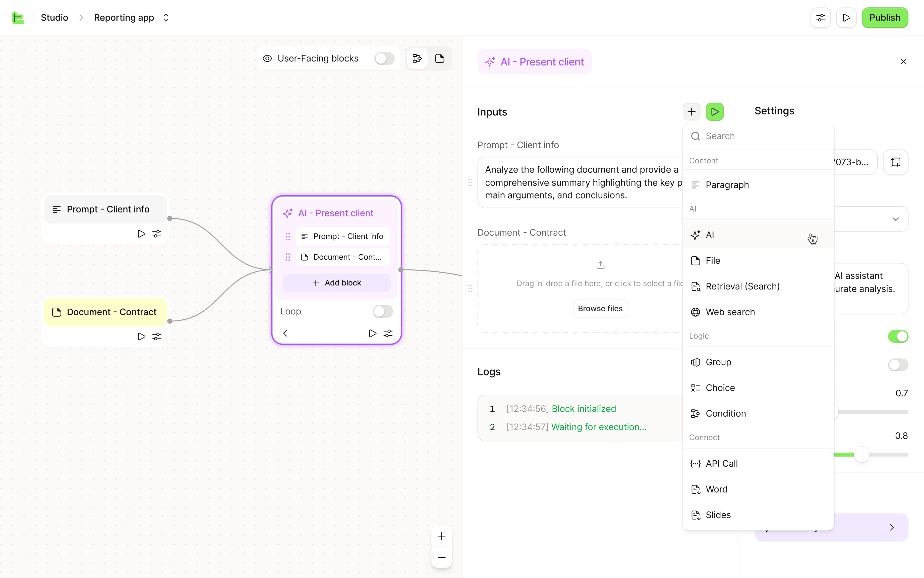Choose API Call from block menu
The height and width of the screenshot is (578, 924).
coord(758,464)
